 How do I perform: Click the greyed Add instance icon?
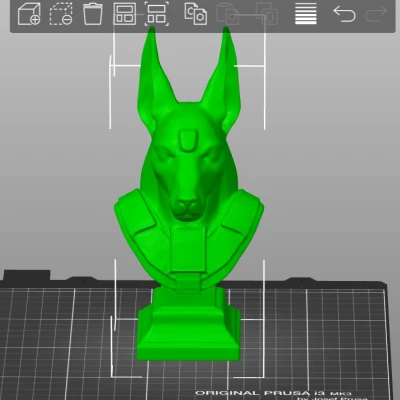pyautogui.click(x=267, y=14)
